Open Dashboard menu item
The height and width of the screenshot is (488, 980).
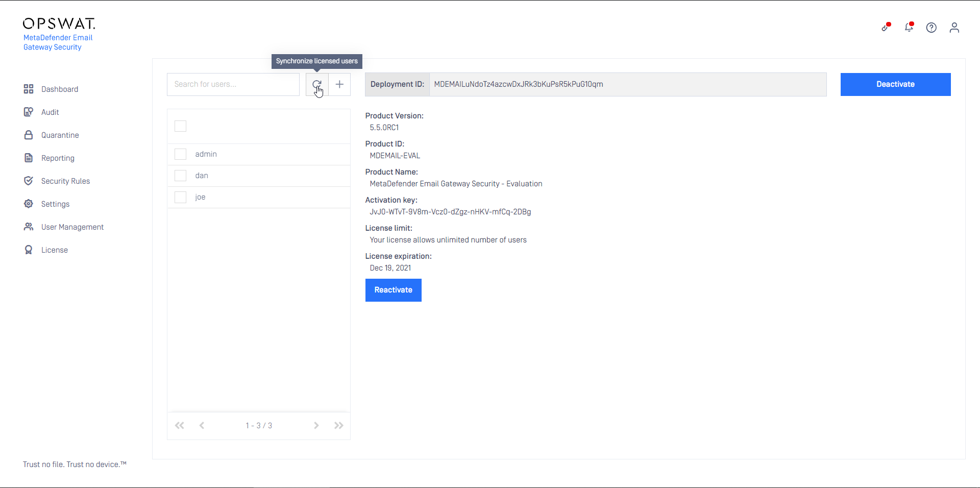tap(60, 89)
